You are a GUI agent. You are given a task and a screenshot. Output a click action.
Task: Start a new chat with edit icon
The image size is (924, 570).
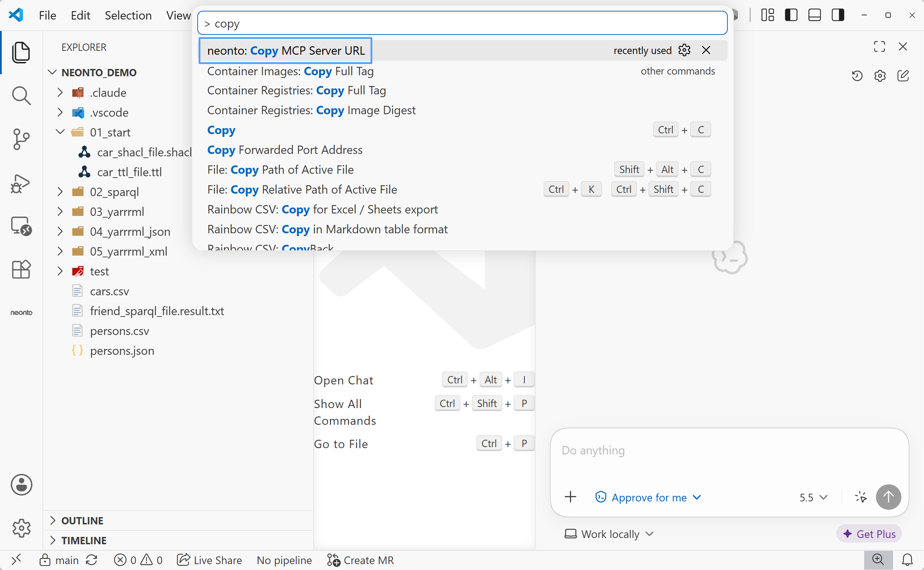pyautogui.click(x=903, y=76)
